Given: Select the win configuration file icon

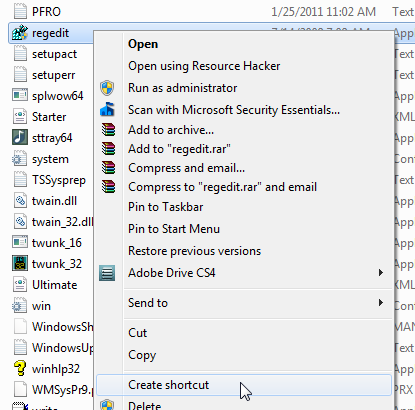Looking at the screenshot, I should pos(19,306).
